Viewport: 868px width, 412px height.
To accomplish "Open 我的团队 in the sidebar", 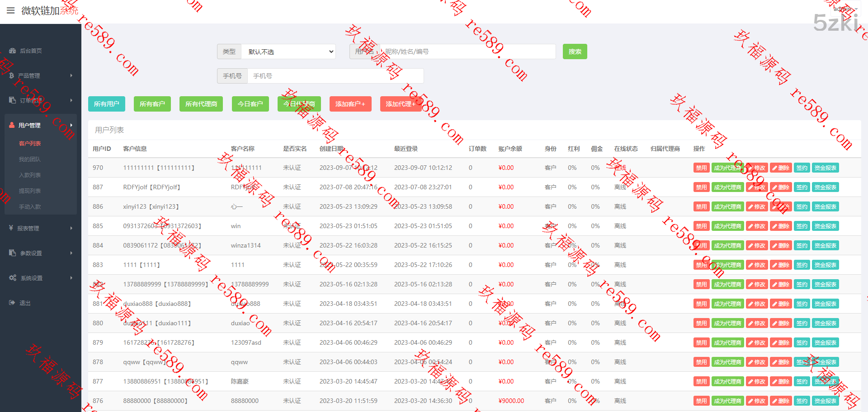I will point(30,159).
